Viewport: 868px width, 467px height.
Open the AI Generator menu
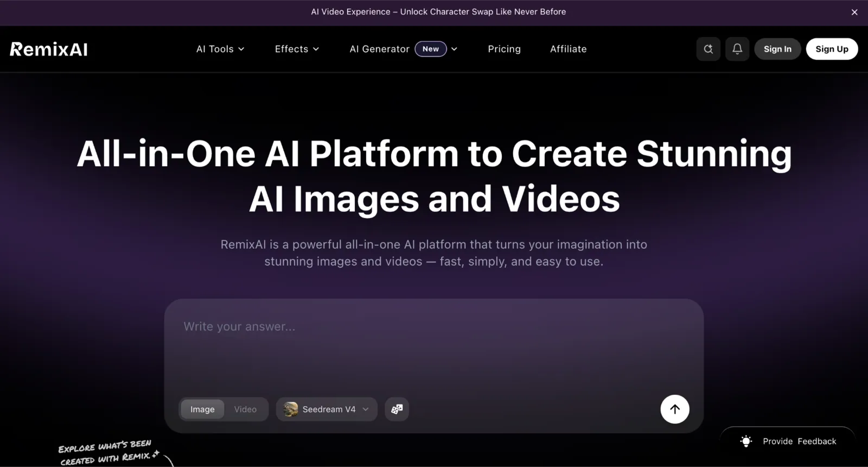coord(404,49)
